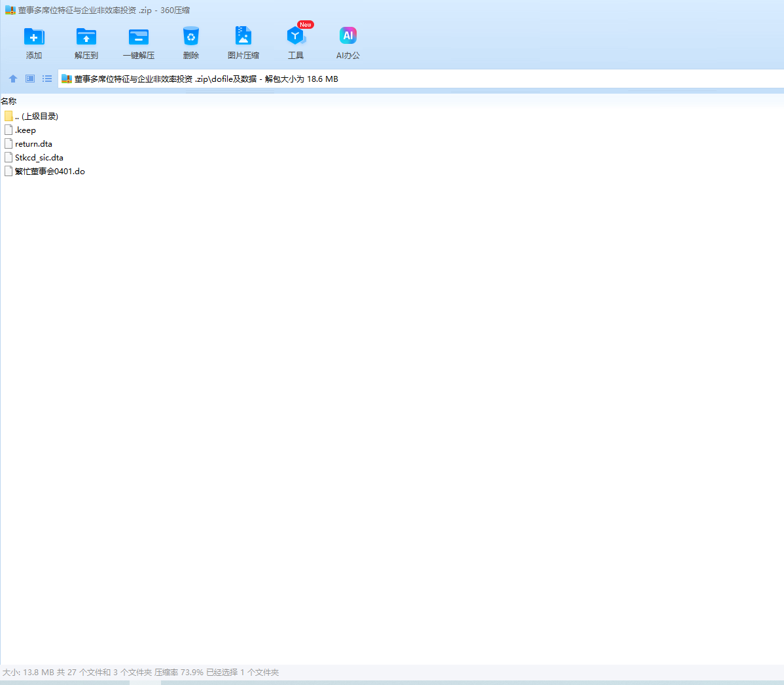784x685 pixels.
Task: Click the archive icon in the path bar
Action: [x=67, y=79]
